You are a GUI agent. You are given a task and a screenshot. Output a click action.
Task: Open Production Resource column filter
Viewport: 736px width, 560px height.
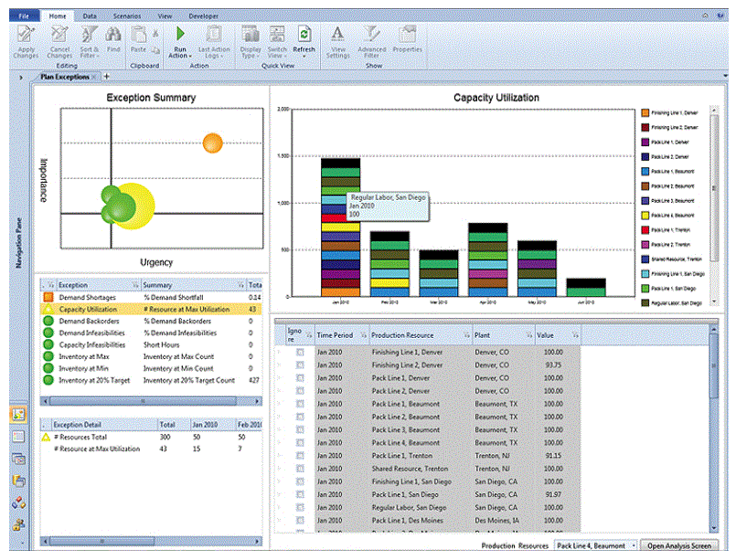466,335
